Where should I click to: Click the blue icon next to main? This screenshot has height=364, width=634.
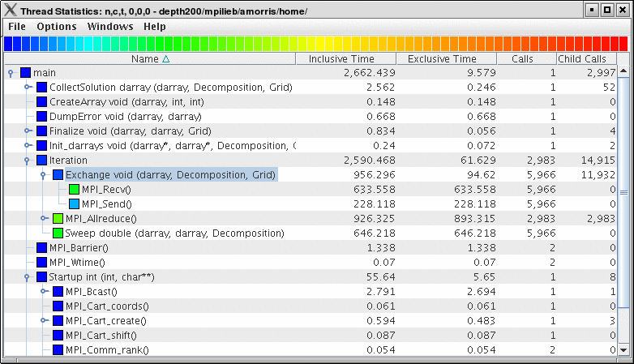tap(25, 73)
